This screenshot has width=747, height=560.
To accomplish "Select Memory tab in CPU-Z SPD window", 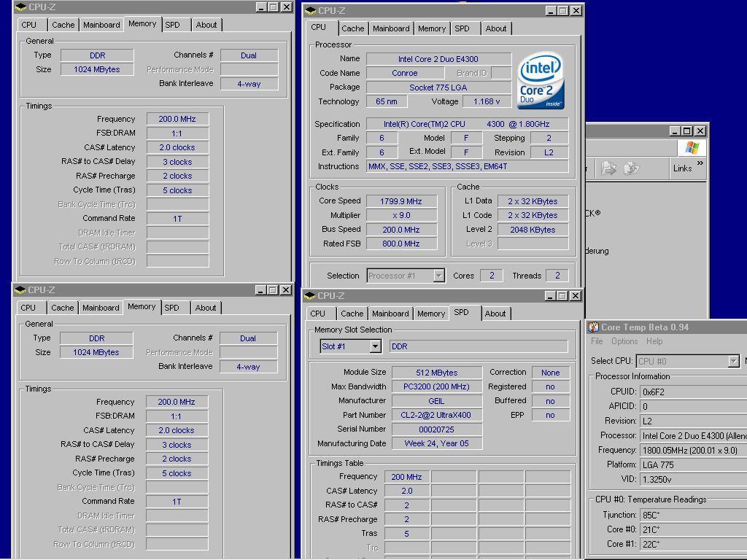I will pyautogui.click(x=430, y=314).
